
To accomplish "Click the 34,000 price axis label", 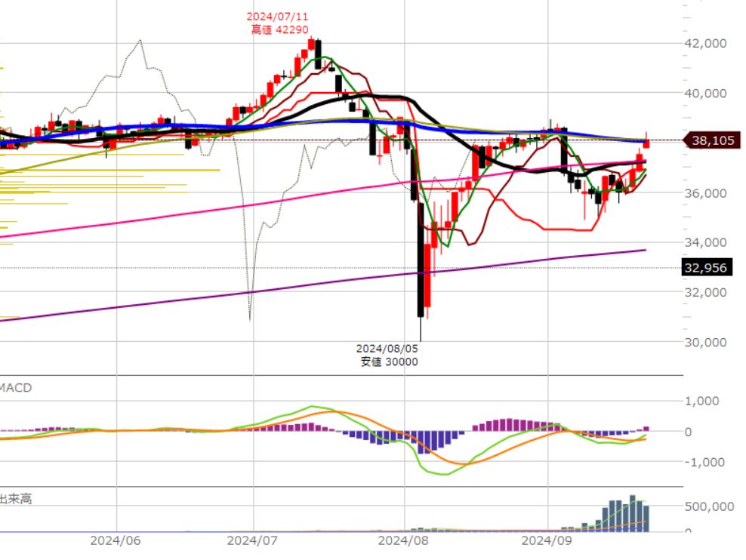I will [705, 242].
